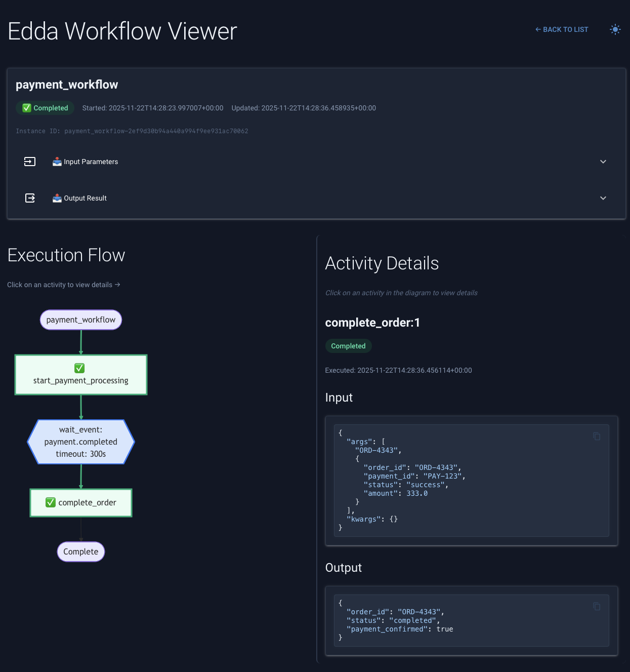Click the green checkmark inside complete_order node
Screen dimensions: 630x672
(x=51, y=502)
